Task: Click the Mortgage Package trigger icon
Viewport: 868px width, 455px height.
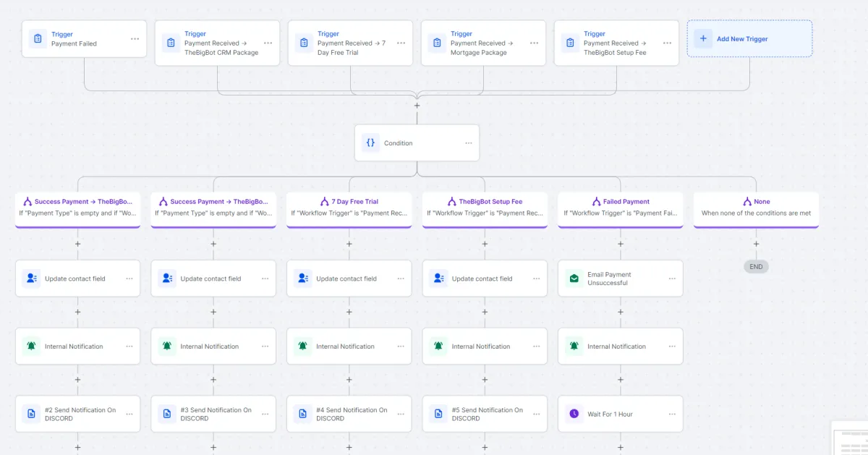Action: (437, 43)
